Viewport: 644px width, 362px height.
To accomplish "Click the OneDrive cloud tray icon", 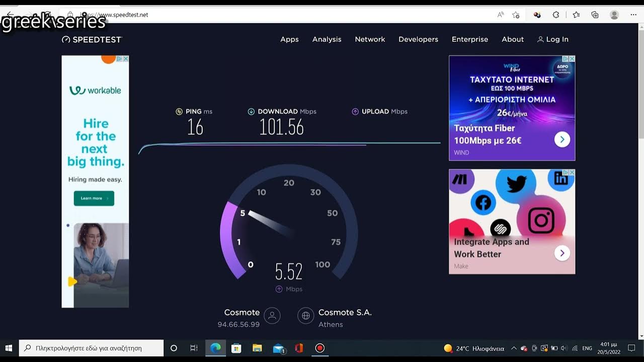I will point(524,348).
